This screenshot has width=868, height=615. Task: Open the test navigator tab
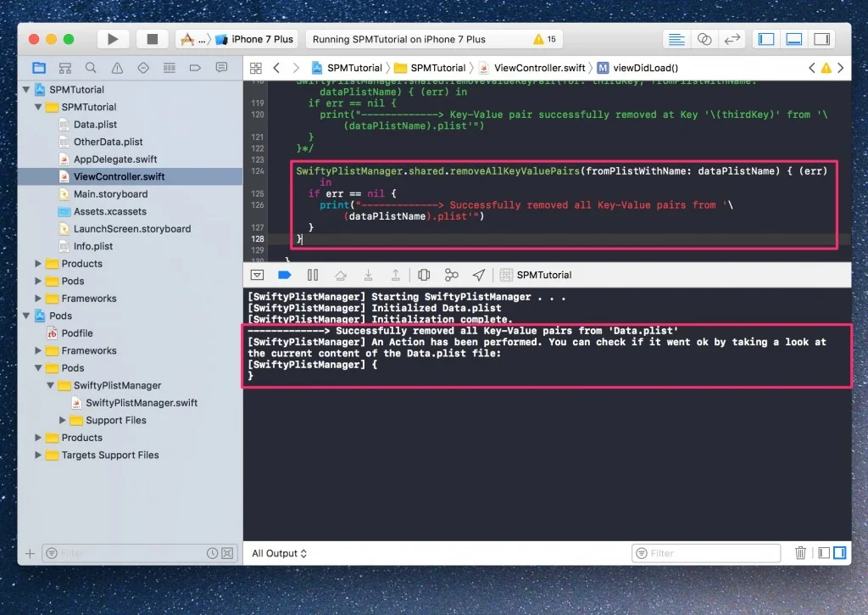142,68
